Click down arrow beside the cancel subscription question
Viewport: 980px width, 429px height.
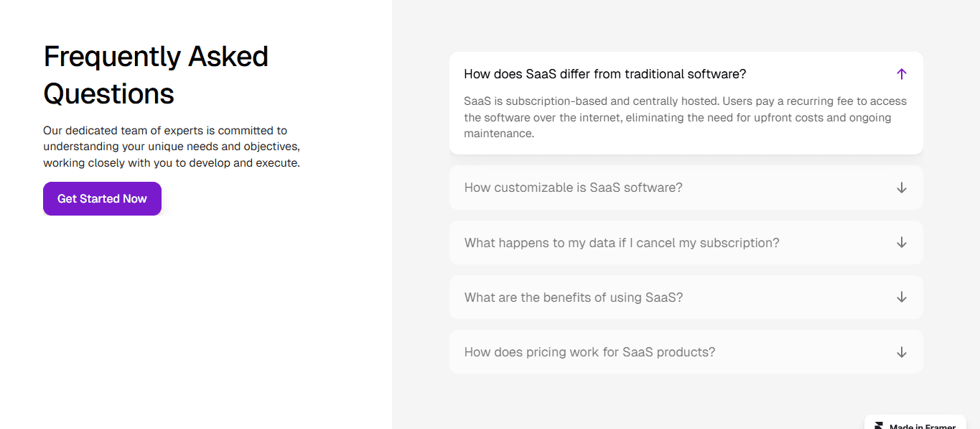902,243
